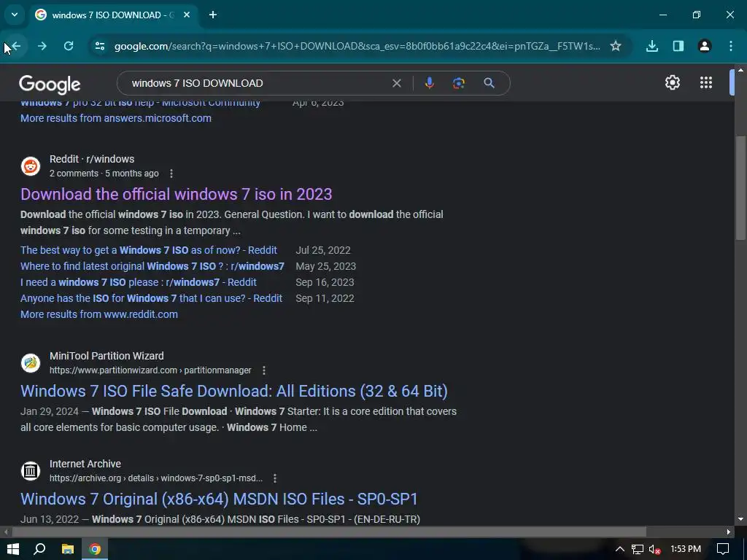This screenshot has height=560, width=747.
Task: Click the horizontal scrollbar thumb
Action: [x=329, y=532]
